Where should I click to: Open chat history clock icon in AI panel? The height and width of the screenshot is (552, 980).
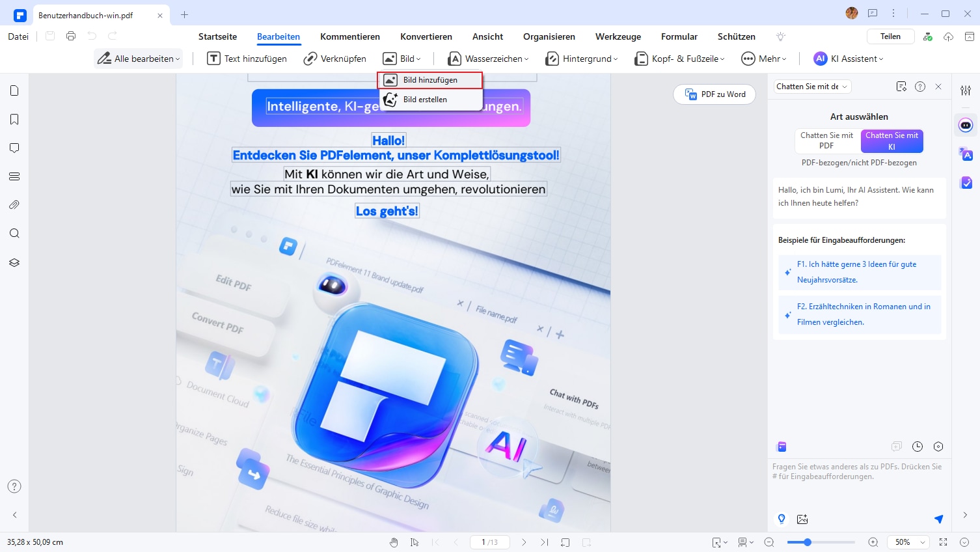[918, 447]
